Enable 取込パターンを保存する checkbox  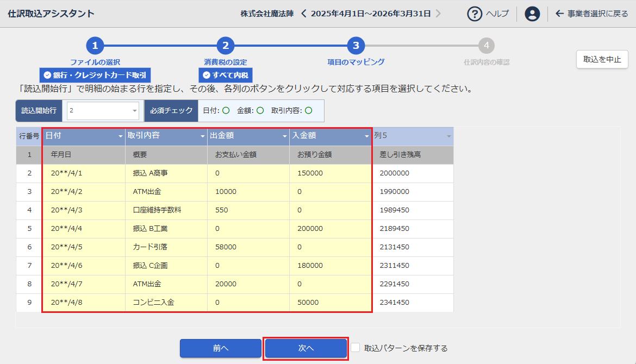click(x=356, y=348)
